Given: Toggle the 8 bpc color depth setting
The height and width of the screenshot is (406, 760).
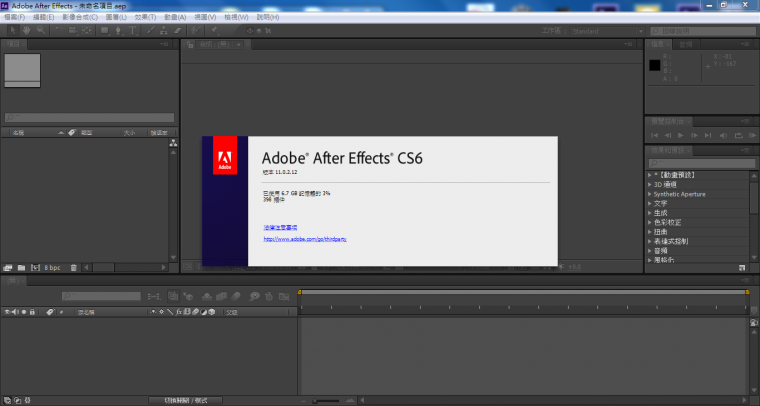Looking at the screenshot, I should coord(51,268).
